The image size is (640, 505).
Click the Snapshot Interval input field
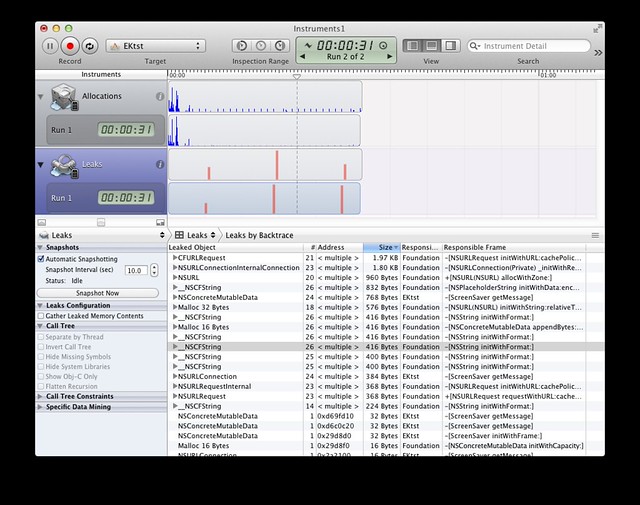click(x=136, y=270)
